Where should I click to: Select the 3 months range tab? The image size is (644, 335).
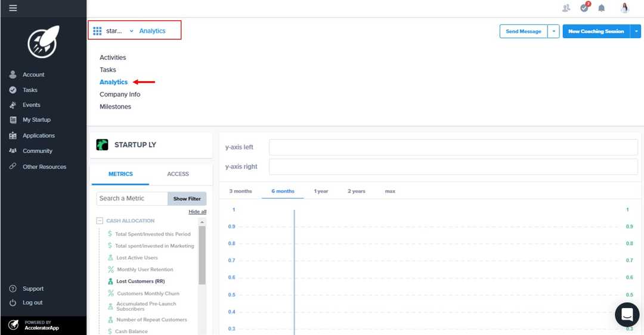click(x=240, y=191)
